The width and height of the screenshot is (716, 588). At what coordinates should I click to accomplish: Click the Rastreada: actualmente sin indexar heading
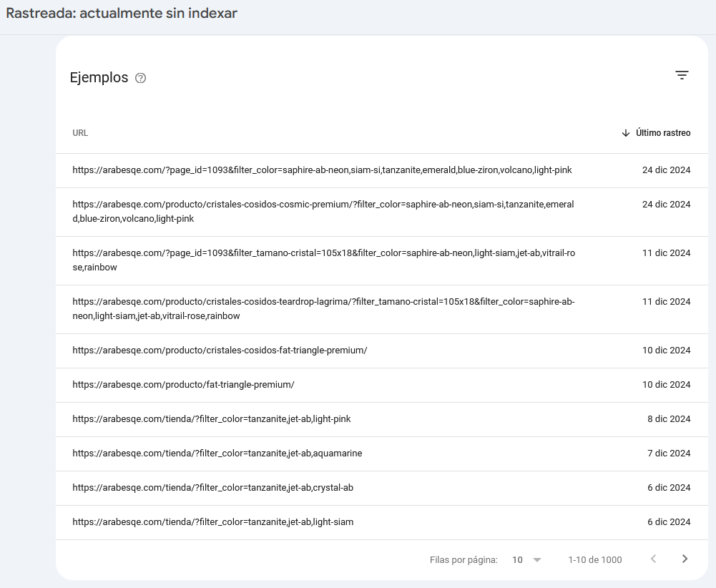pos(122,14)
